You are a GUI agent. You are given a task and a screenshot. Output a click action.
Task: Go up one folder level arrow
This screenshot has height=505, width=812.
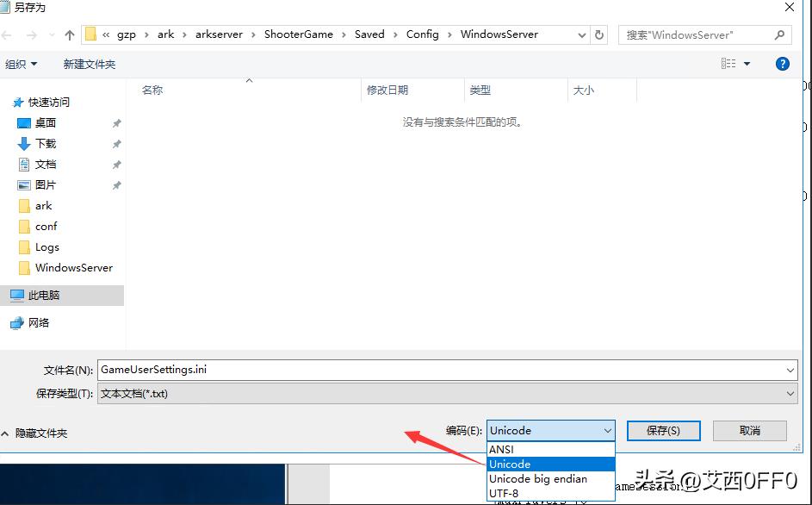click(x=70, y=34)
